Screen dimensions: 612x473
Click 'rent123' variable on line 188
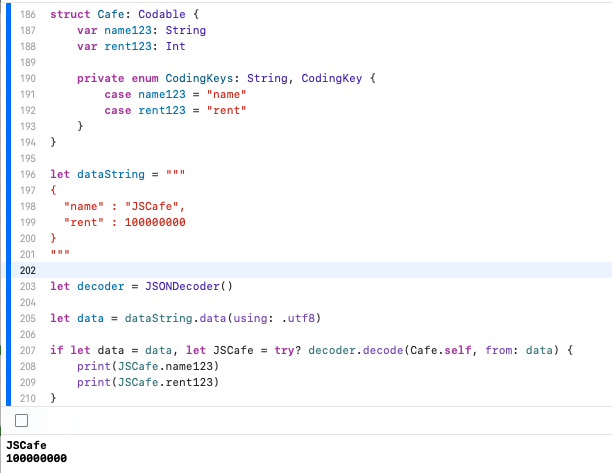click(128, 46)
